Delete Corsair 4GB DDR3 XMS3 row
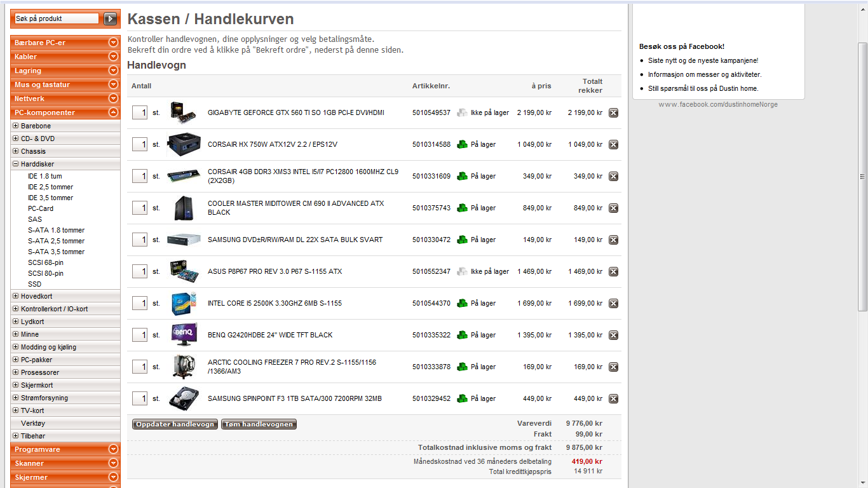The height and width of the screenshot is (488, 868). click(x=613, y=176)
